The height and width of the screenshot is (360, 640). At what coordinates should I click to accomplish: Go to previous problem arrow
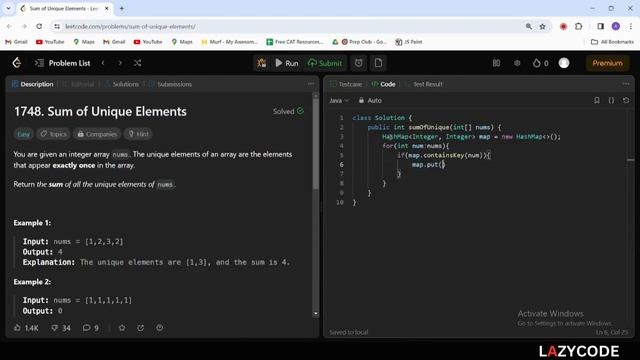click(x=103, y=63)
